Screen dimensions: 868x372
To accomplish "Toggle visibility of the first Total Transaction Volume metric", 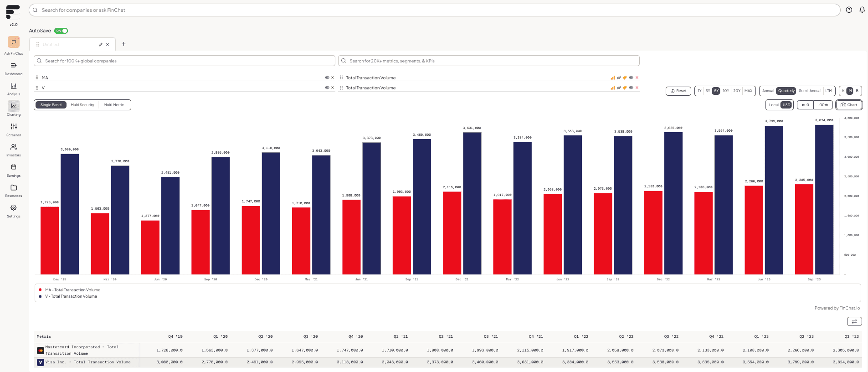I will 631,77.
